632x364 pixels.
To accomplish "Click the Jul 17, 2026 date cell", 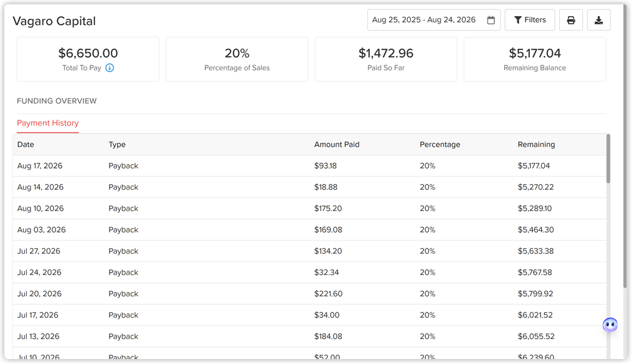I will click(37, 315).
